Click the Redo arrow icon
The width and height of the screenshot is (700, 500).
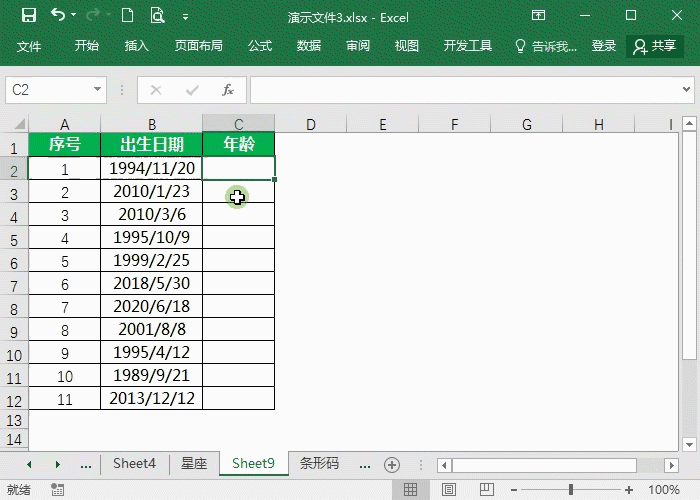[93, 15]
